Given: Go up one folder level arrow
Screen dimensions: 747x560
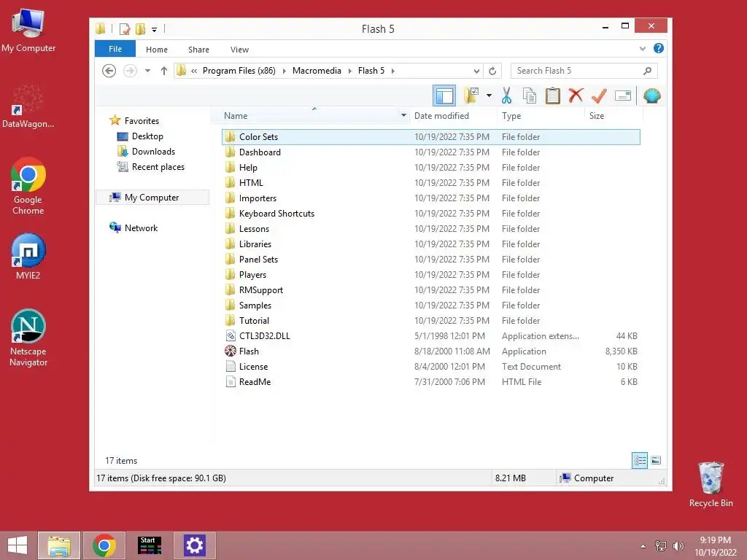Looking at the screenshot, I should tap(164, 71).
